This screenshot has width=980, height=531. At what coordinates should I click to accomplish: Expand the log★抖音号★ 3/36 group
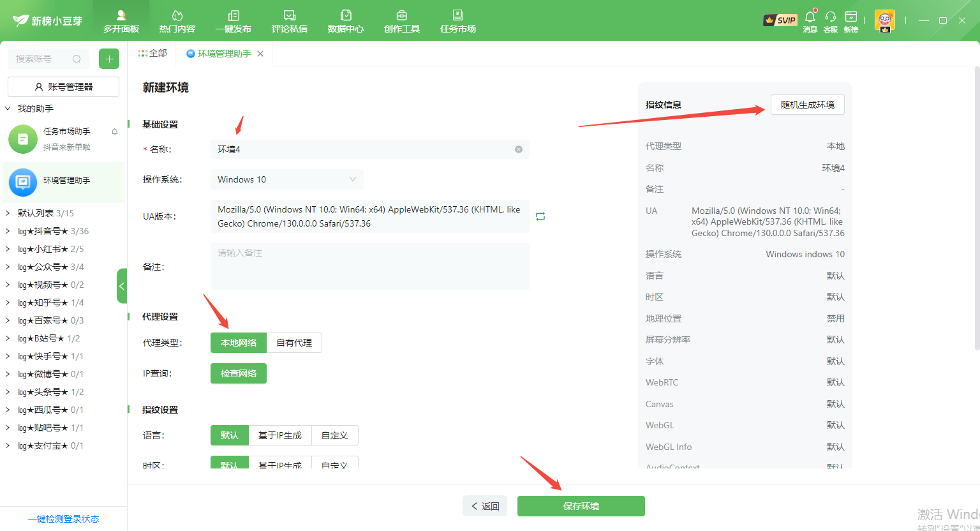pyautogui.click(x=8, y=231)
